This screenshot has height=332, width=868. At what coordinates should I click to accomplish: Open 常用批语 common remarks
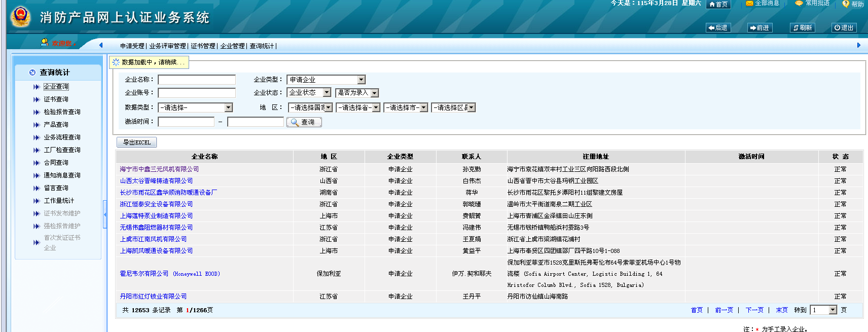[812, 4]
